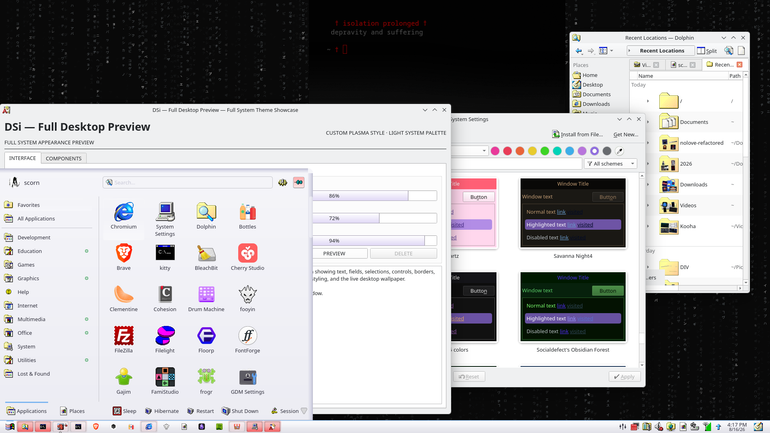Select the Applications tab in launcher footer
770x433 pixels.
[x=27, y=411]
